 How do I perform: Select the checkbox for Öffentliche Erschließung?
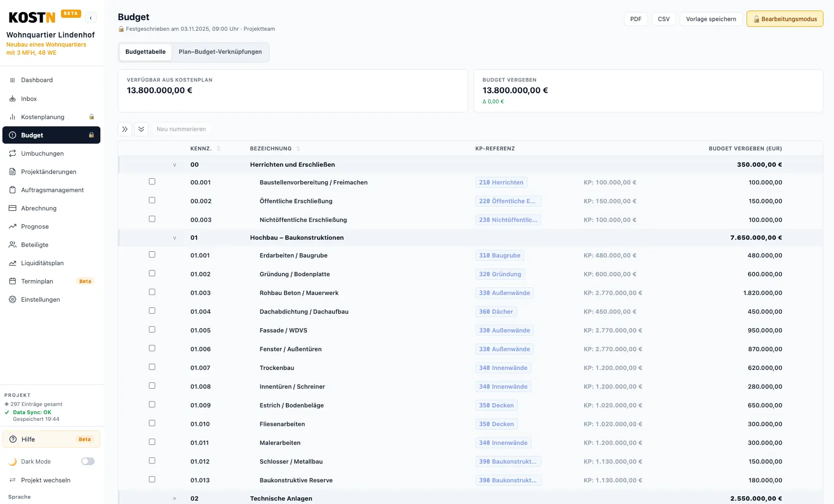(152, 200)
